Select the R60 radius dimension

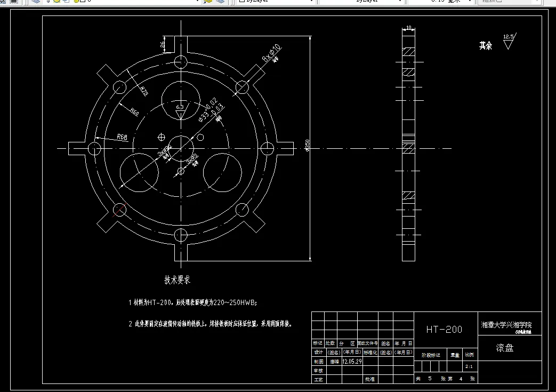134,111
